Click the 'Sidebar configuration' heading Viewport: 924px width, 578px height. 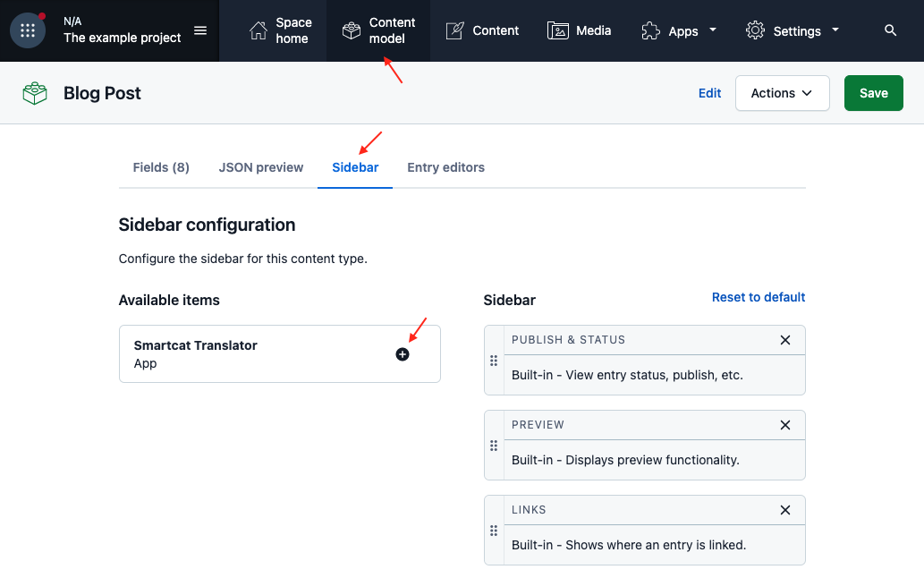coord(207,225)
